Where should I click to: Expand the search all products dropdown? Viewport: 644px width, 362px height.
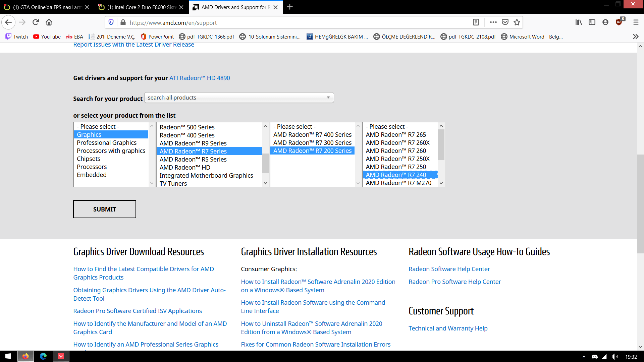[x=239, y=98]
